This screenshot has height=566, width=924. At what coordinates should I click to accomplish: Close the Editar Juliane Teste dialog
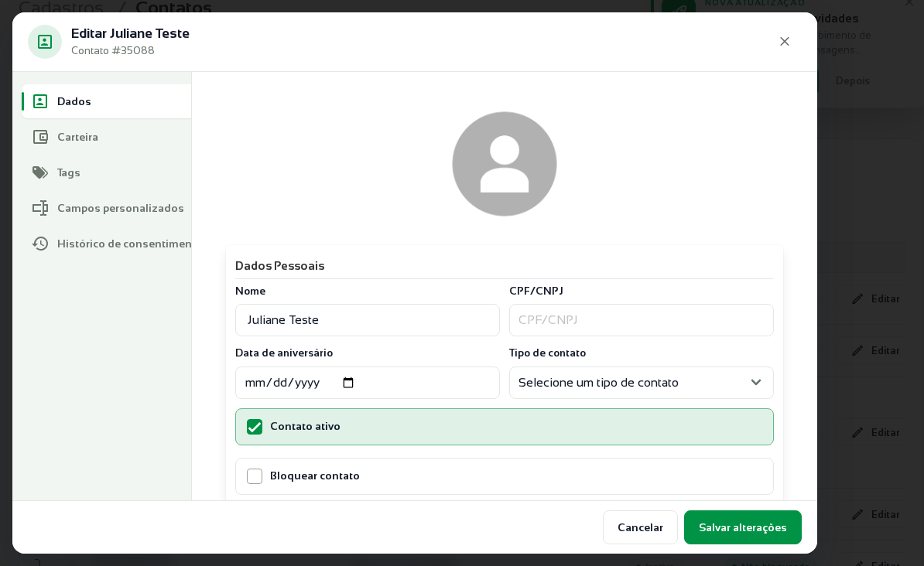coord(785,41)
